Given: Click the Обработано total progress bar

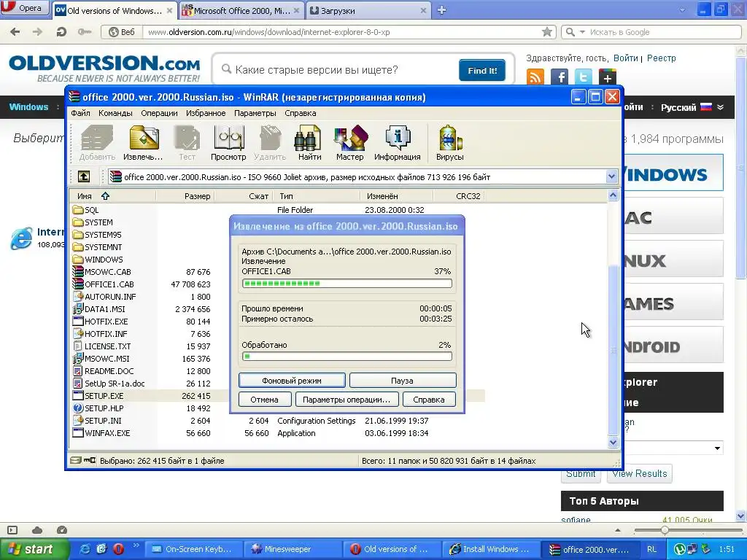Looking at the screenshot, I should click(347, 356).
